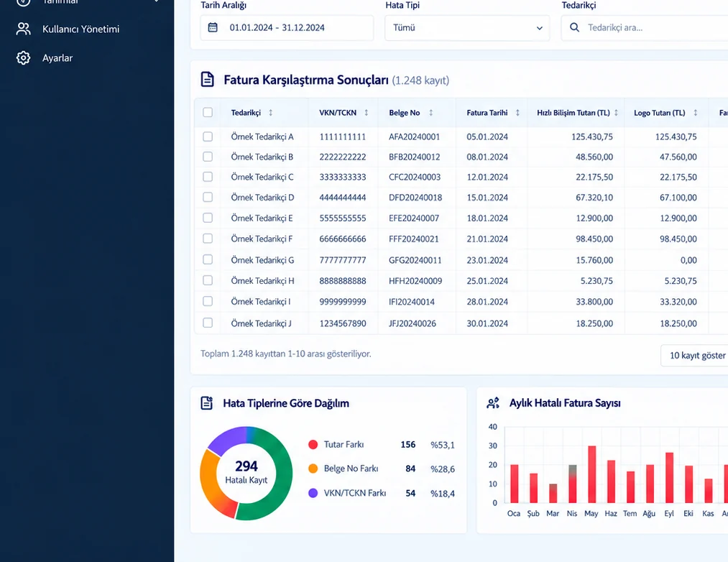This screenshot has height=562, width=728.
Task: Click the Belge No column header
Action: (405, 112)
